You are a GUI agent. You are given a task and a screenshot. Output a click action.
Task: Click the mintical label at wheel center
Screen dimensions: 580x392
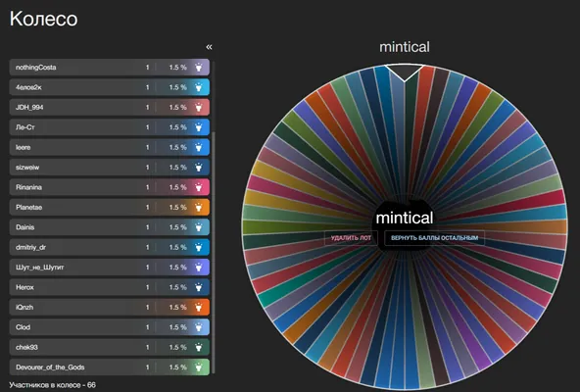pyautogui.click(x=405, y=218)
